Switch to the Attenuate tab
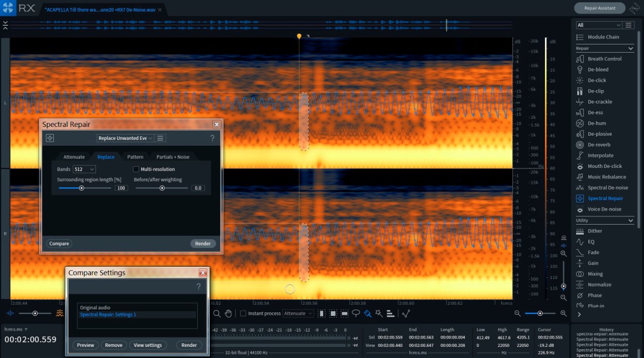This screenshot has width=644, height=358. (x=74, y=157)
